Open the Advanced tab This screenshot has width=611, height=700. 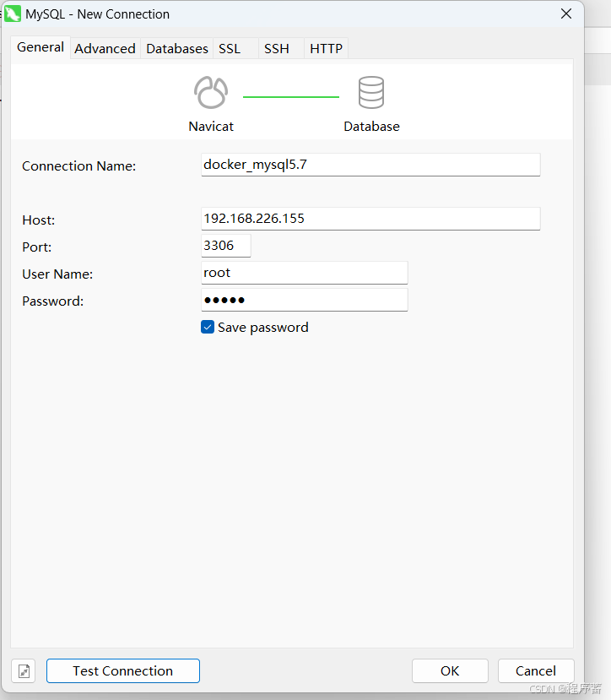(105, 49)
